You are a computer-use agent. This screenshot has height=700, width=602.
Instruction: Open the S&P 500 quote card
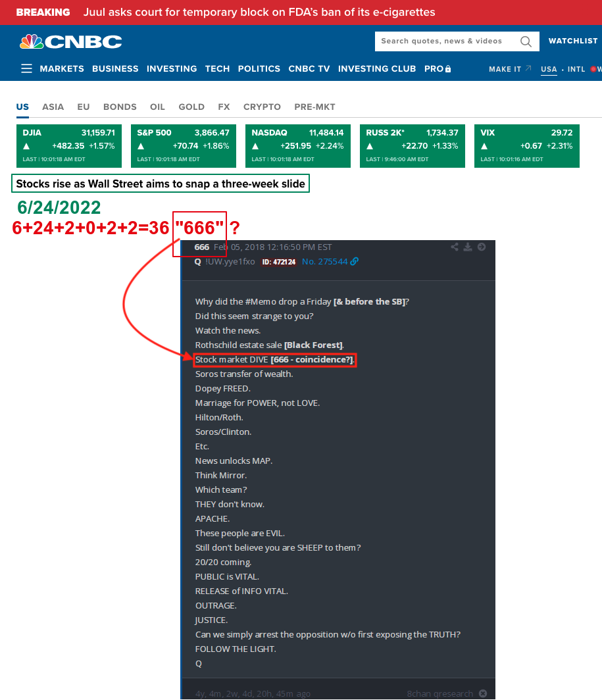pos(183,146)
